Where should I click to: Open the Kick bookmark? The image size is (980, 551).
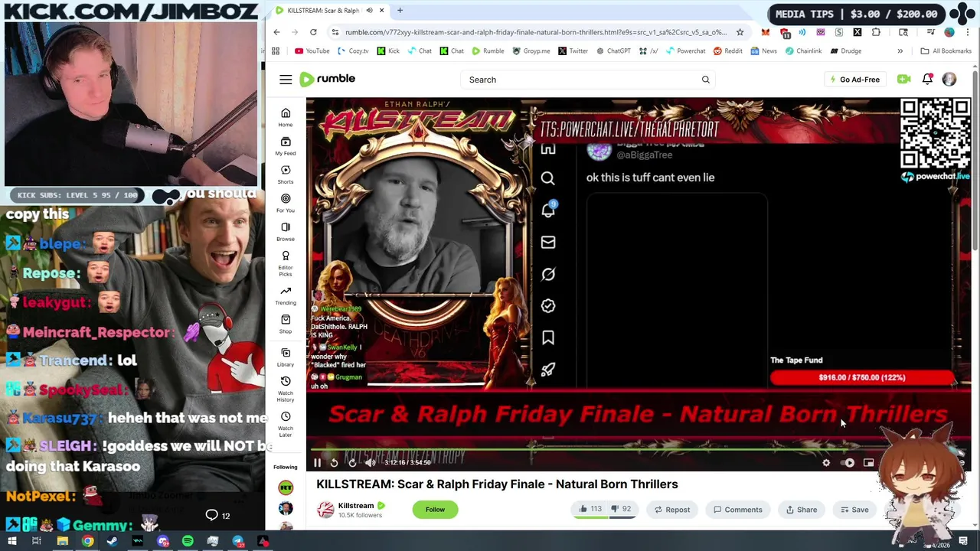click(x=388, y=51)
